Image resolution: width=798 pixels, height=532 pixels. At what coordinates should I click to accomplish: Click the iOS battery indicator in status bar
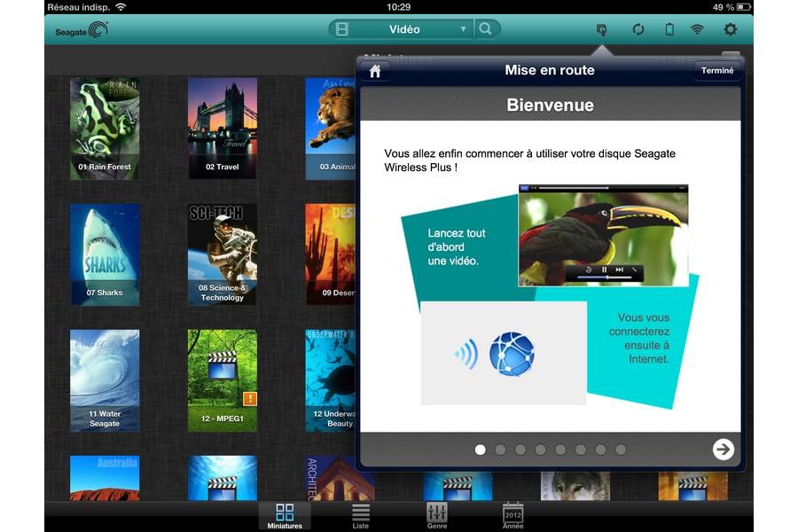pyautogui.click(x=744, y=6)
